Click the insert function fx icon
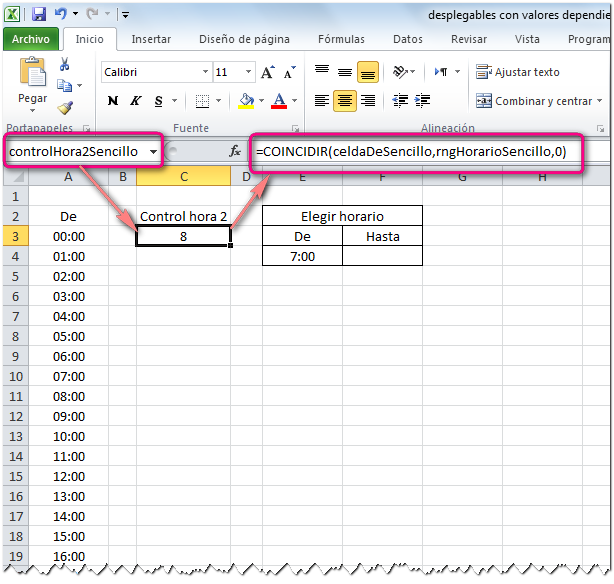 pyautogui.click(x=235, y=151)
